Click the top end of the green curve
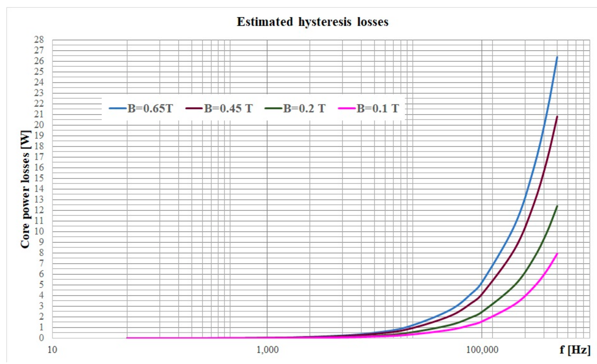Viewport: 597px width, 364px height. click(557, 206)
